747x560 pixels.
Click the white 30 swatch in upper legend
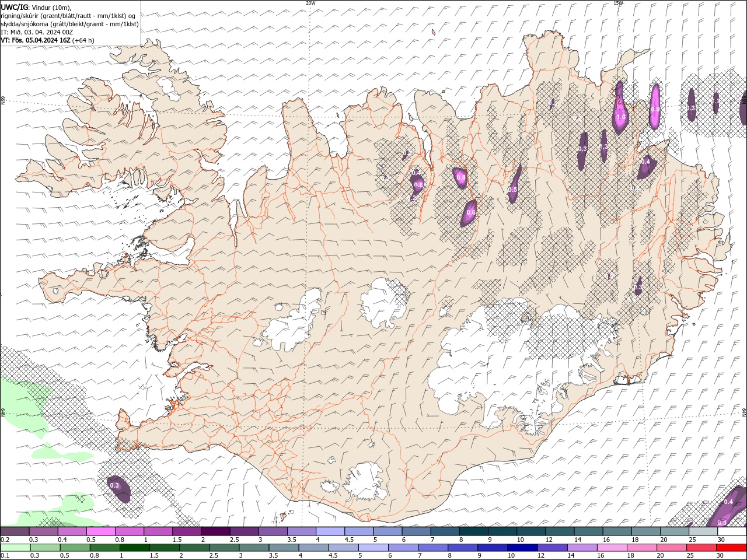click(732, 531)
